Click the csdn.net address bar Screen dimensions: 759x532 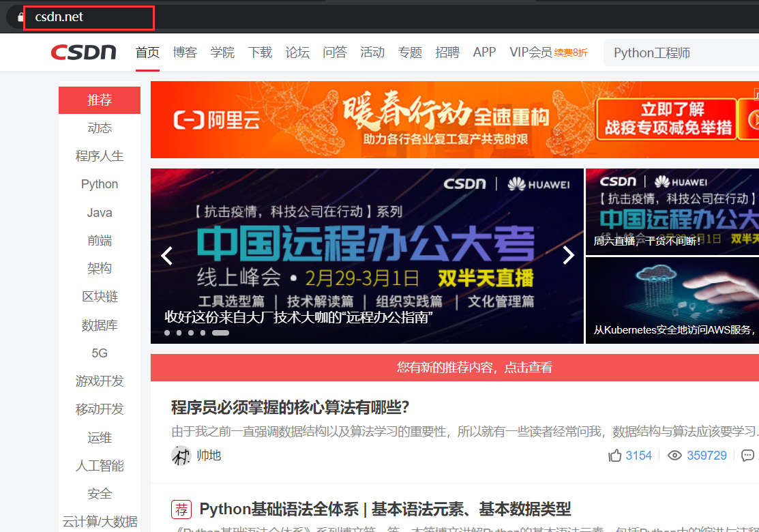pos(89,18)
